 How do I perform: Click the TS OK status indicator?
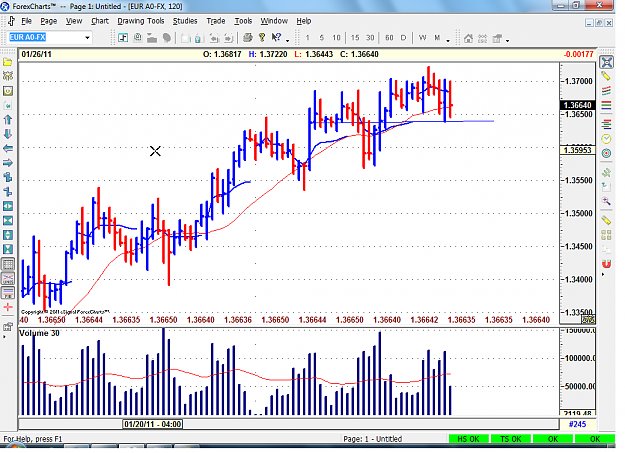pos(511,439)
